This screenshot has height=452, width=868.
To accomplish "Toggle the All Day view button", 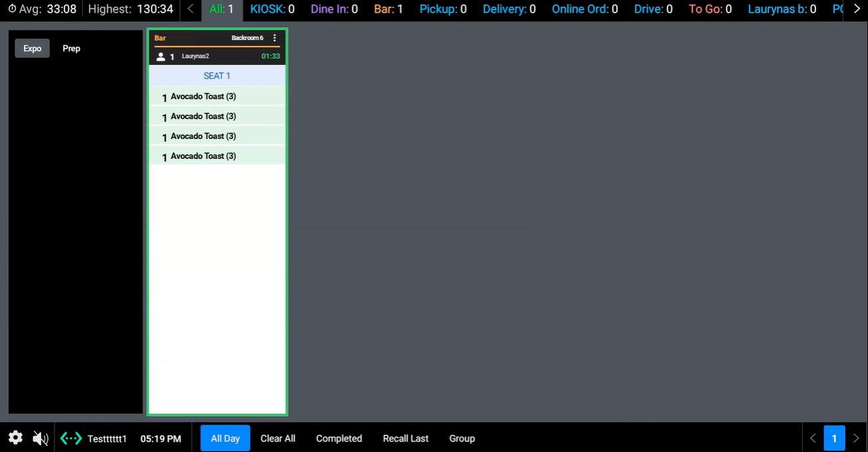I will click(x=225, y=439).
